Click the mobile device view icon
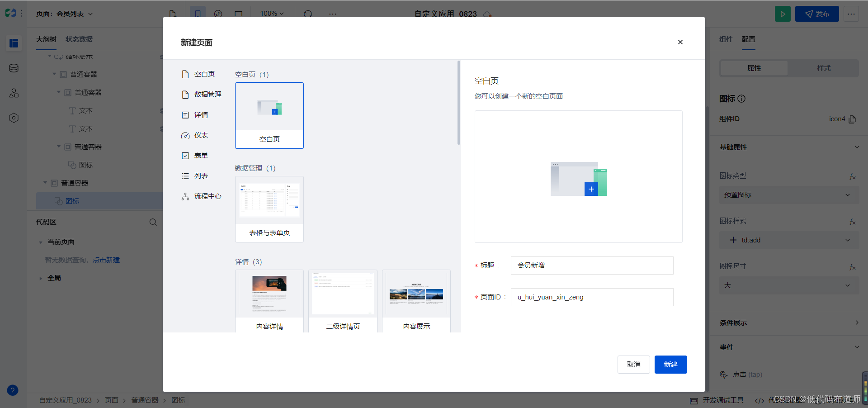868x408 pixels. 198,14
